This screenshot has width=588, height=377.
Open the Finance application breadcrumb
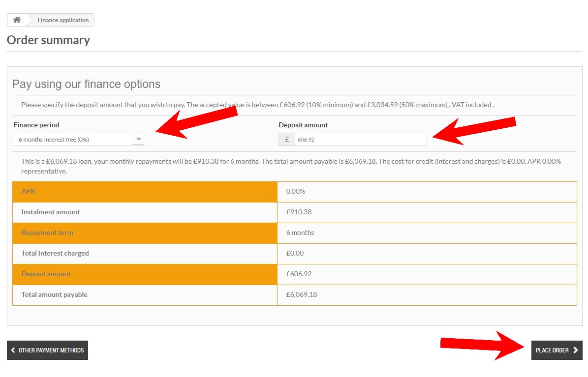[x=63, y=20]
